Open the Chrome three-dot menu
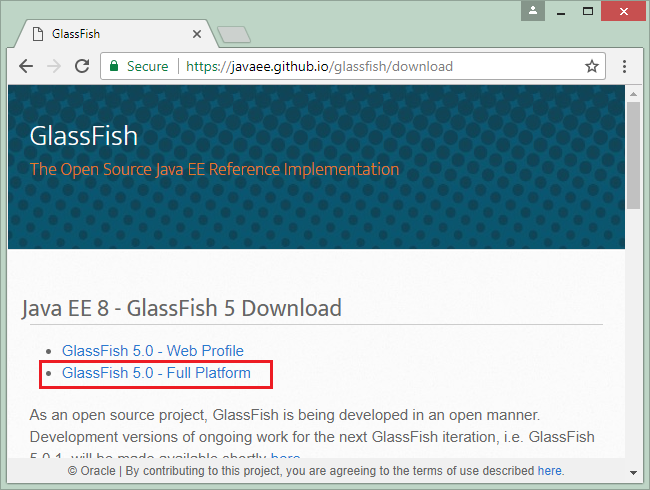This screenshot has width=650, height=490. point(624,66)
